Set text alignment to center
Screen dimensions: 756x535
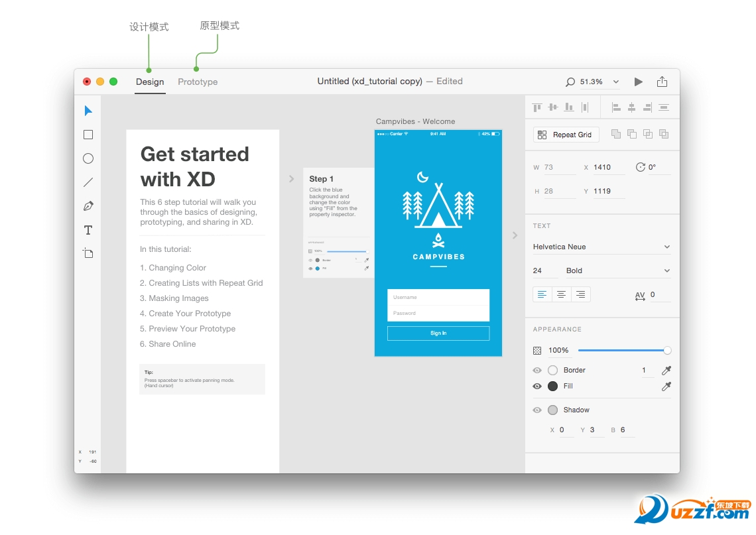[561, 294]
